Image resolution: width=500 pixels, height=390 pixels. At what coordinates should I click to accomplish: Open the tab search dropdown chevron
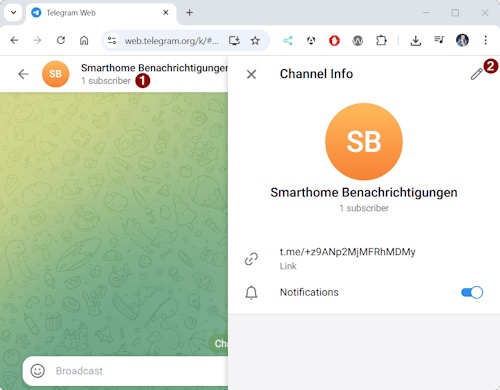point(13,13)
